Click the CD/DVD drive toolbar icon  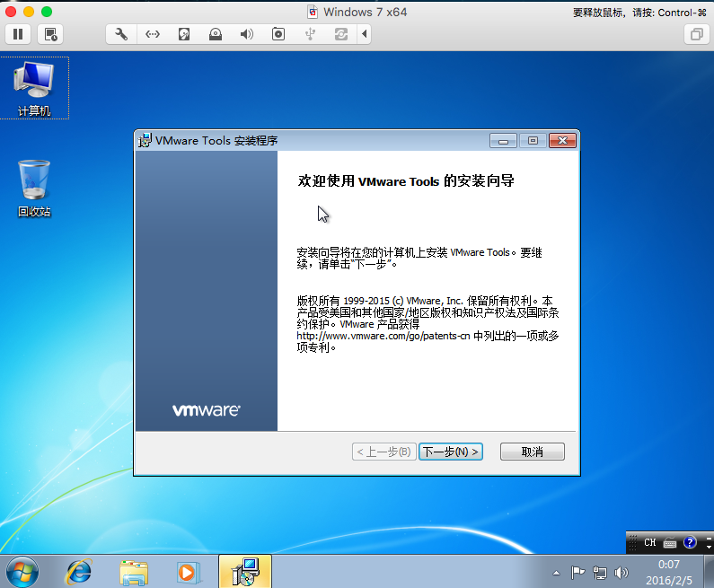click(216, 34)
